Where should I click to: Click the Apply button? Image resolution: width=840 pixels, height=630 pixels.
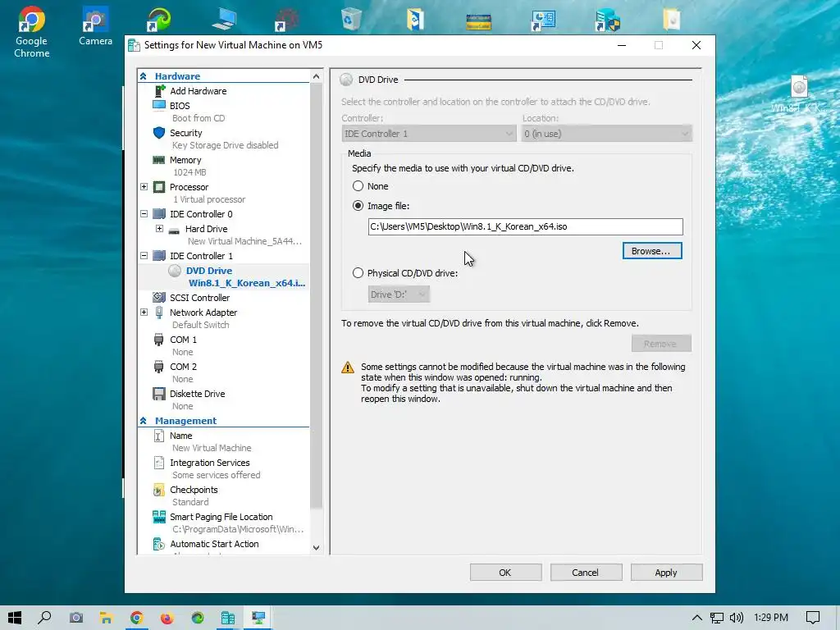(666, 572)
